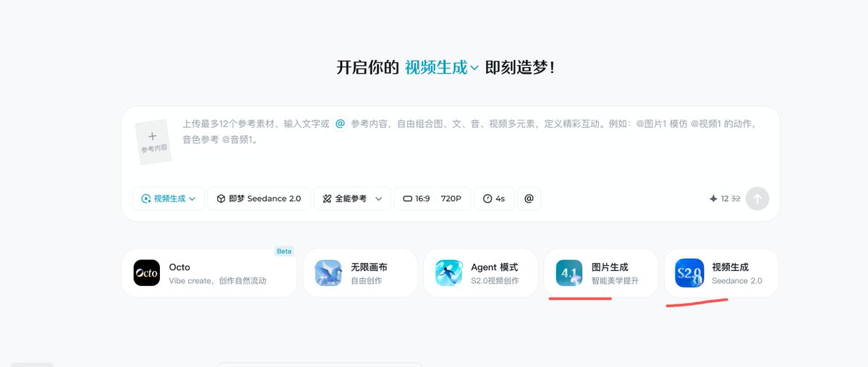The image size is (868, 367).
Task: Add reference content via plus tile
Action: click(x=153, y=142)
